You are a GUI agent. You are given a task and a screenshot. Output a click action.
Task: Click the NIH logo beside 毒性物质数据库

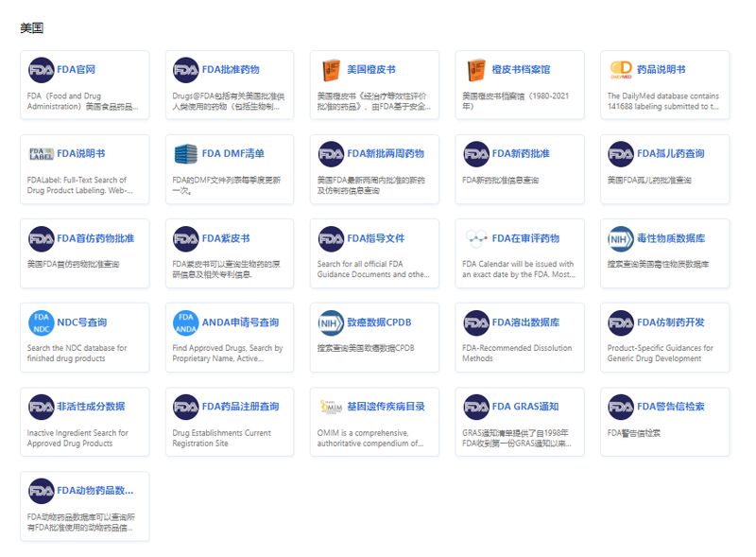point(621,239)
